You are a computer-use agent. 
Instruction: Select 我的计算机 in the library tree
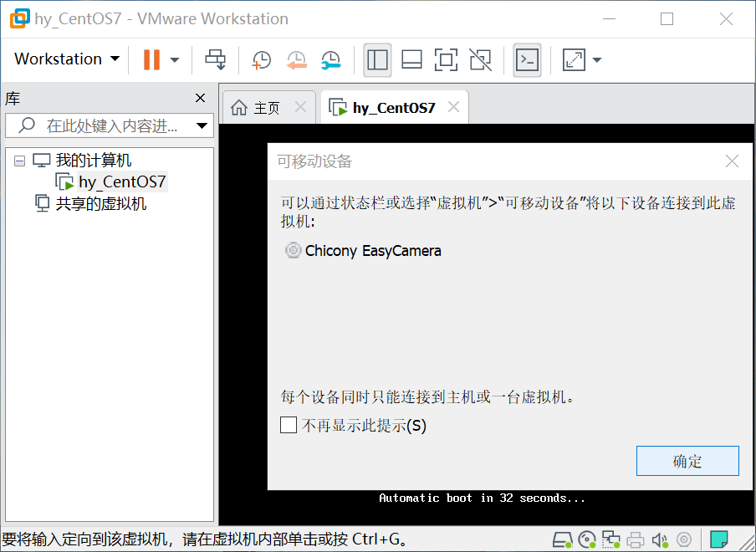[x=93, y=160]
